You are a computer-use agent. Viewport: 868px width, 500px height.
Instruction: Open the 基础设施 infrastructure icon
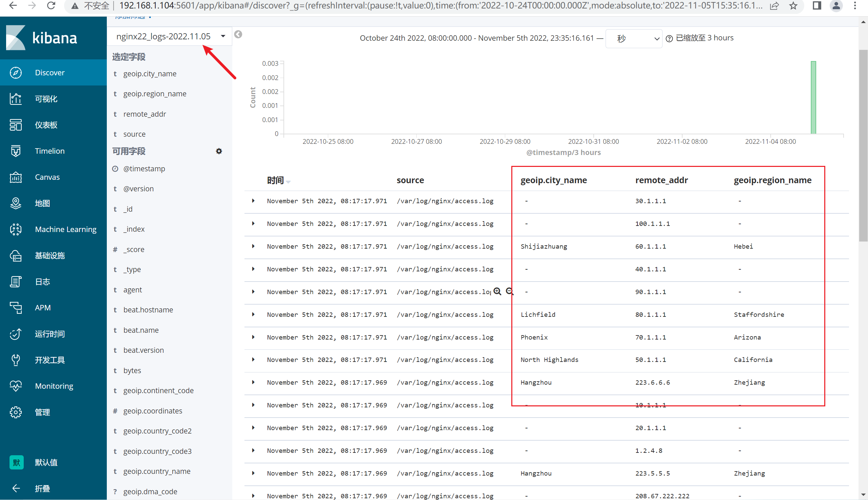click(16, 255)
